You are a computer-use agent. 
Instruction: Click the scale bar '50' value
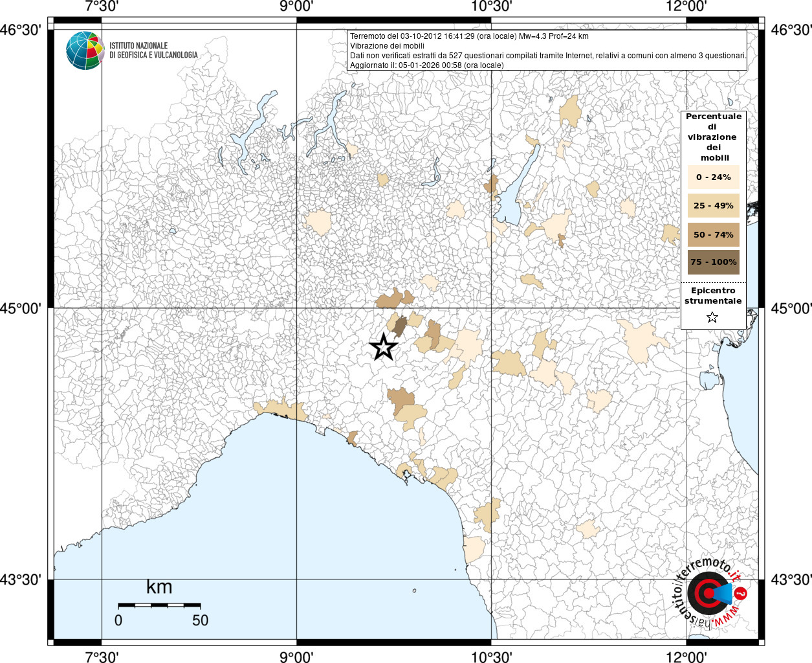click(x=200, y=620)
